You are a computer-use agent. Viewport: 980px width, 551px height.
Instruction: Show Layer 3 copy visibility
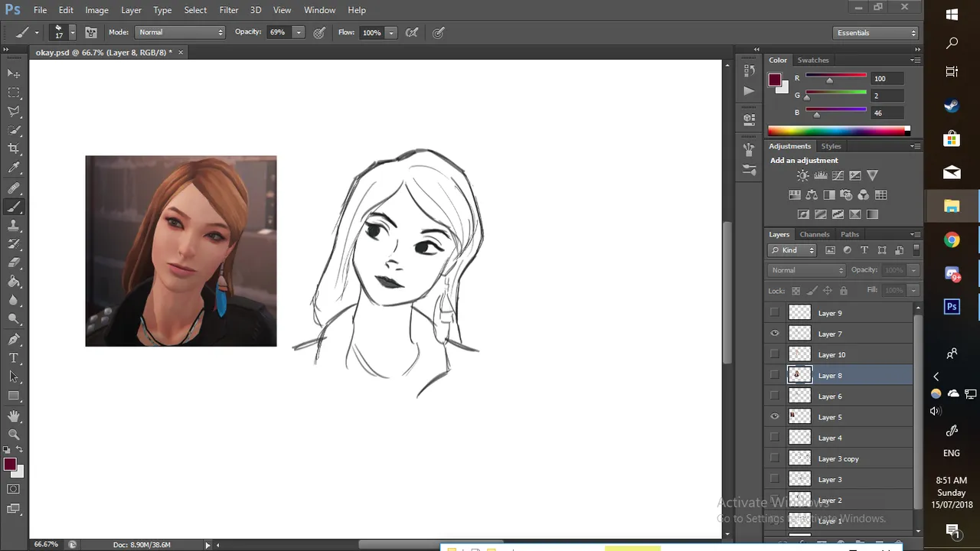click(x=775, y=458)
